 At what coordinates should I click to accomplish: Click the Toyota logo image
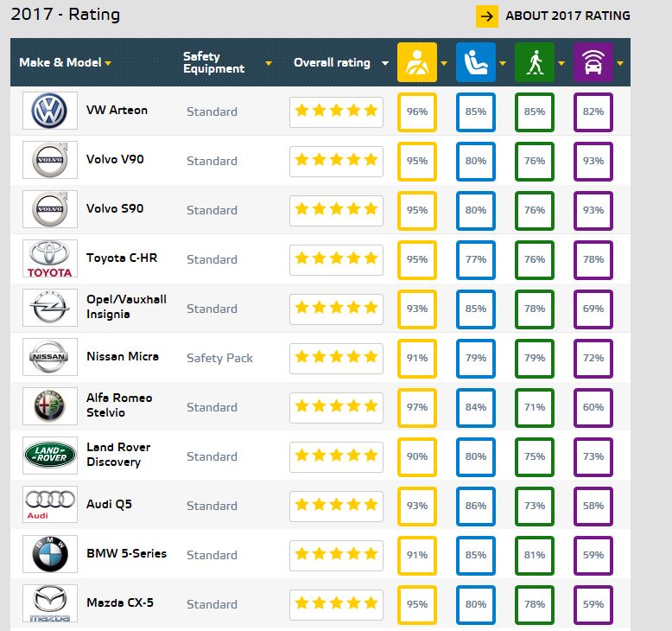[50, 258]
